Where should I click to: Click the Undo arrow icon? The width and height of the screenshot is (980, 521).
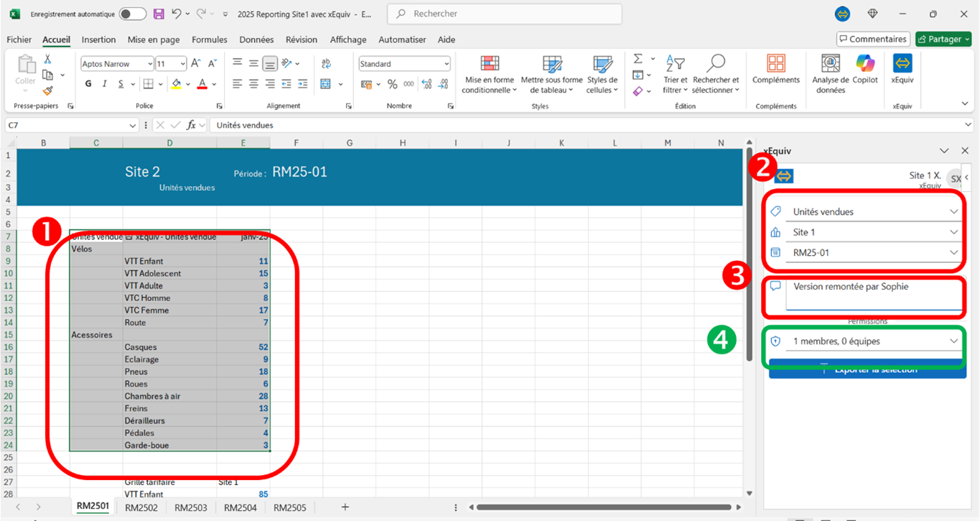coord(176,14)
